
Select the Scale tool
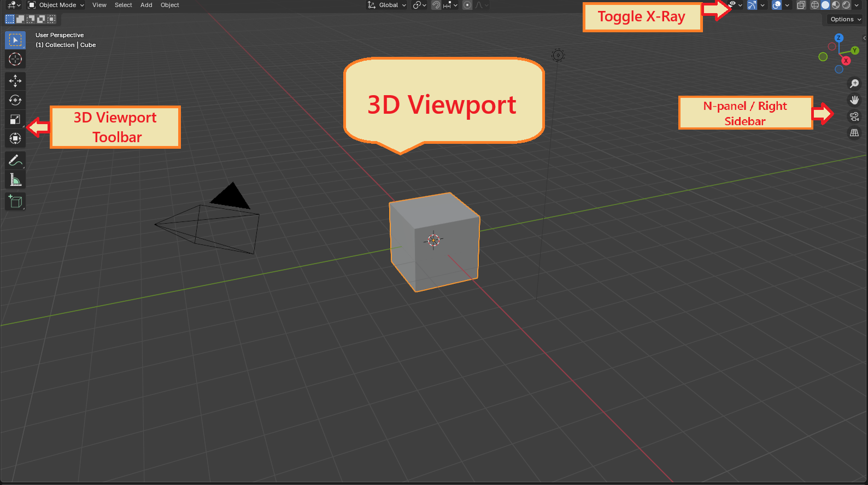[15, 119]
